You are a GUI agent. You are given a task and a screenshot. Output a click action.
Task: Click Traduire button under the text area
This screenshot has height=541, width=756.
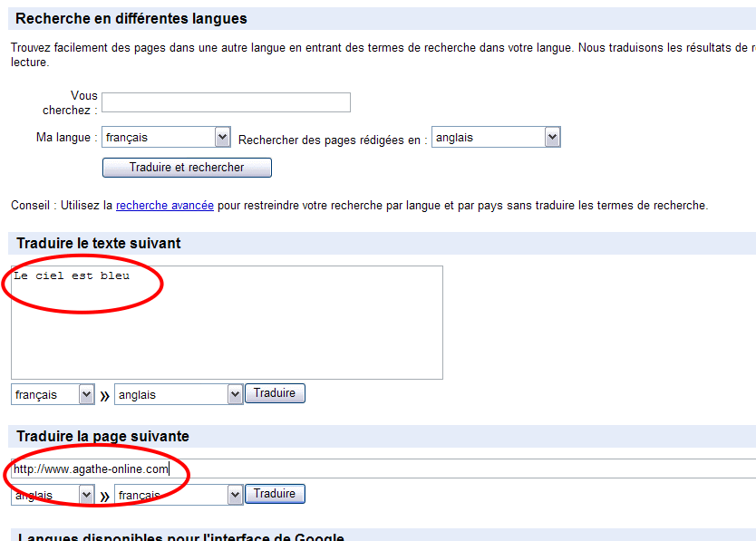click(x=275, y=393)
